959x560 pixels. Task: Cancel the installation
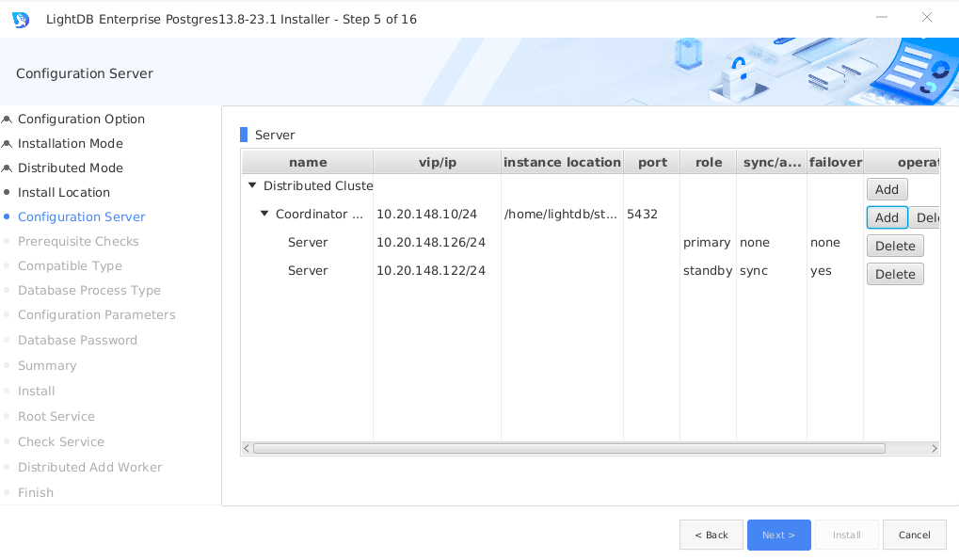[x=915, y=535]
